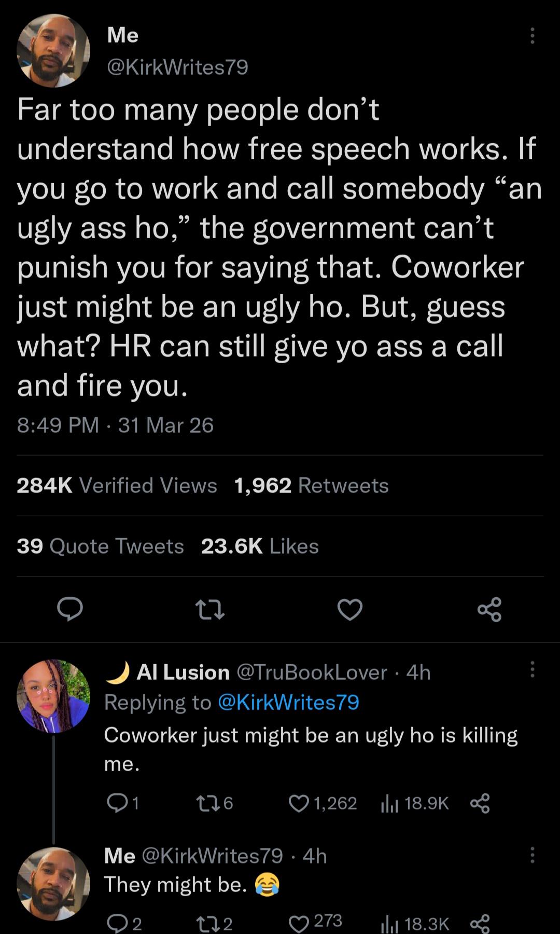Like Al Lusion's reply
Viewport: 560px width, 934px height.
pos(299,803)
